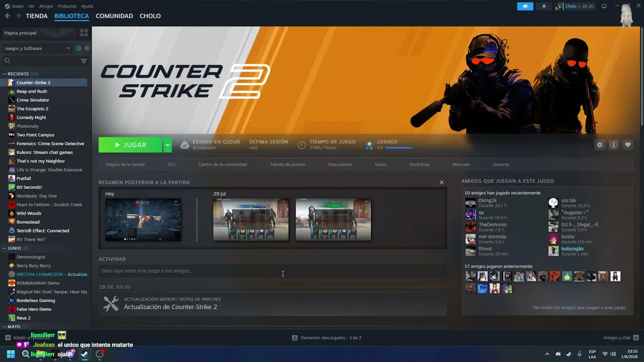Go back with the left navigation arrow

click(8, 16)
